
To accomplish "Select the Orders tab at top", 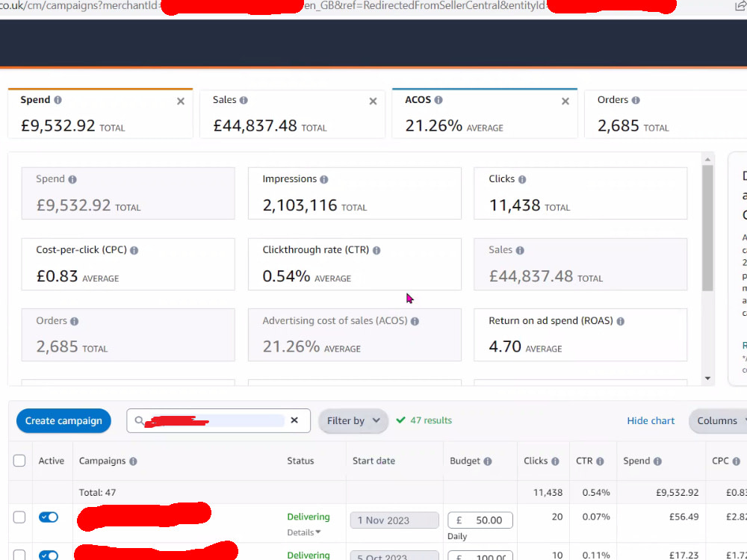I will click(x=666, y=113).
